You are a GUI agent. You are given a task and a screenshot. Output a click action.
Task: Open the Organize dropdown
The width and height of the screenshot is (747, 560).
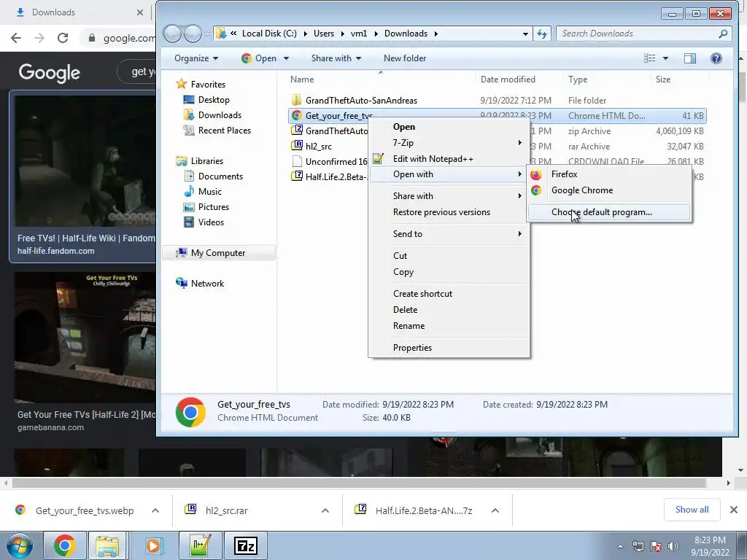pyautogui.click(x=196, y=58)
